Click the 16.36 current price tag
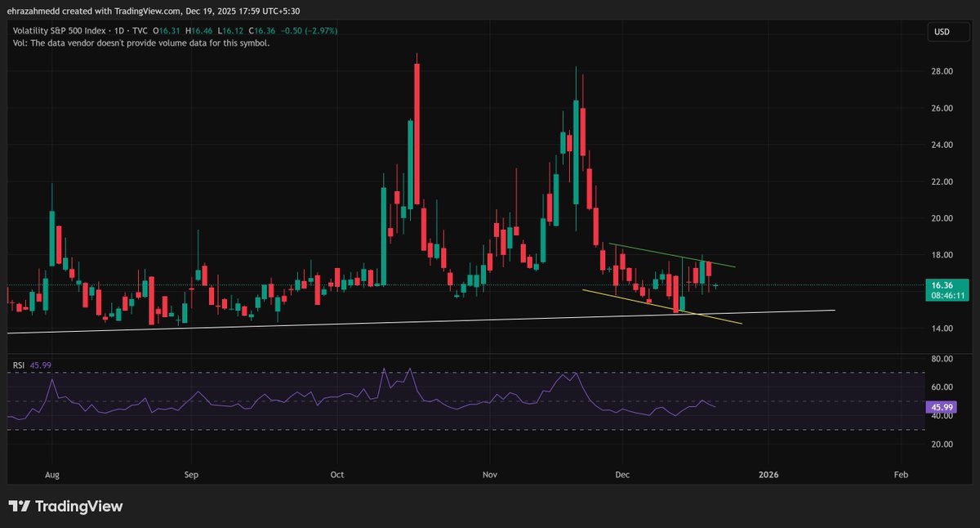The width and height of the screenshot is (980, 528). click(944, 285)
